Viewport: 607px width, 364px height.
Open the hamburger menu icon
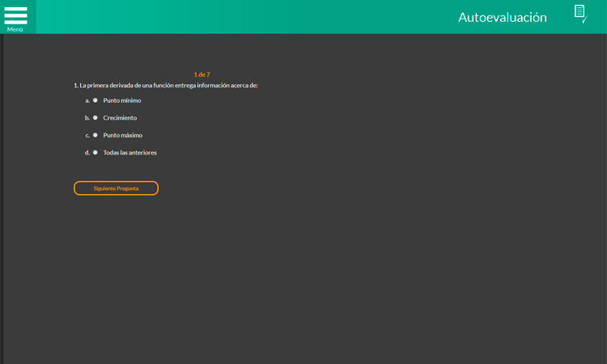pyautogui.click(x=15, y=15)
